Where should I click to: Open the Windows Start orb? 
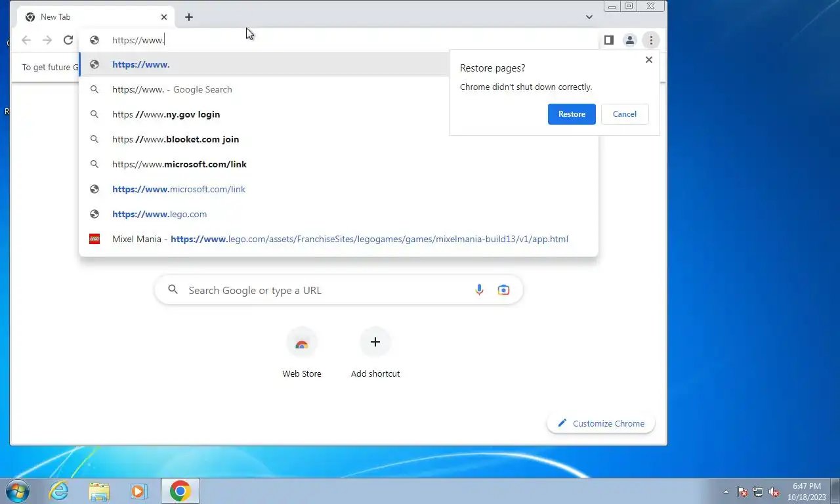tap(18, 491)
